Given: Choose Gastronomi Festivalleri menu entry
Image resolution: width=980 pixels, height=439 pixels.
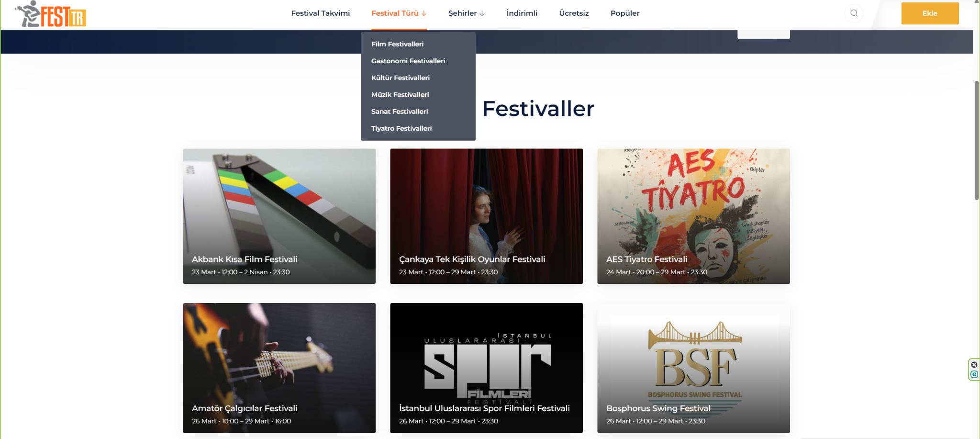Looking at the screenshot, I should [408, 61].
